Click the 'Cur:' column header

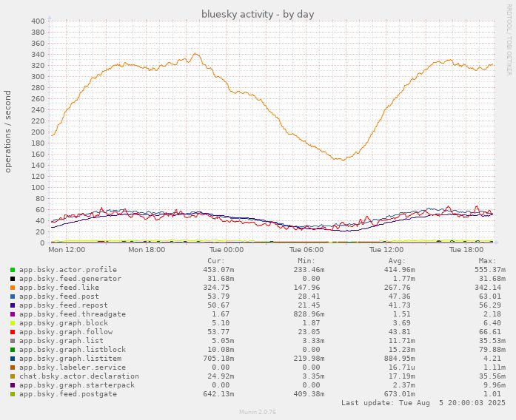[x=216, y=261]
